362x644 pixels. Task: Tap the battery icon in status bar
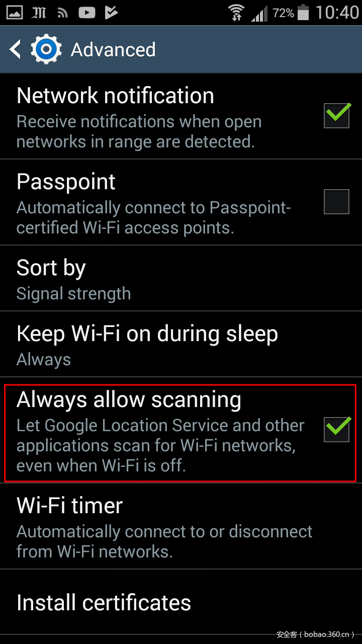pos(303,13)
